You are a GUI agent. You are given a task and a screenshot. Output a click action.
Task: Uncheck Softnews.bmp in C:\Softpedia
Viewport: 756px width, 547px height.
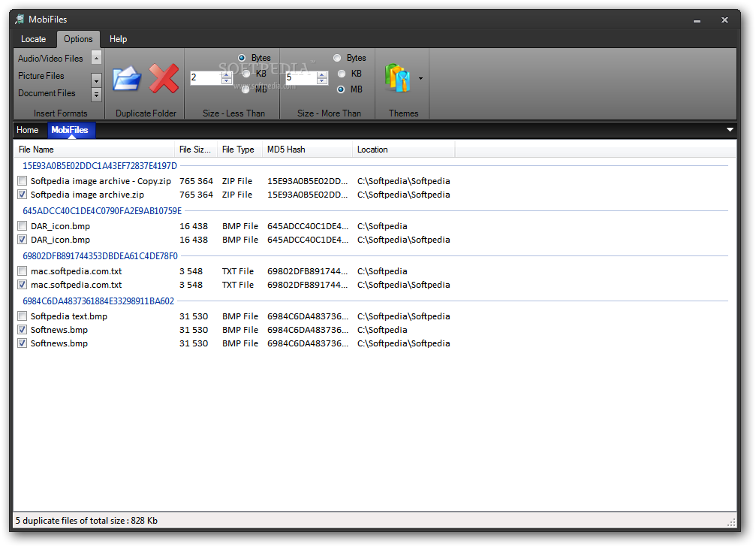click(x=23, y=329)
